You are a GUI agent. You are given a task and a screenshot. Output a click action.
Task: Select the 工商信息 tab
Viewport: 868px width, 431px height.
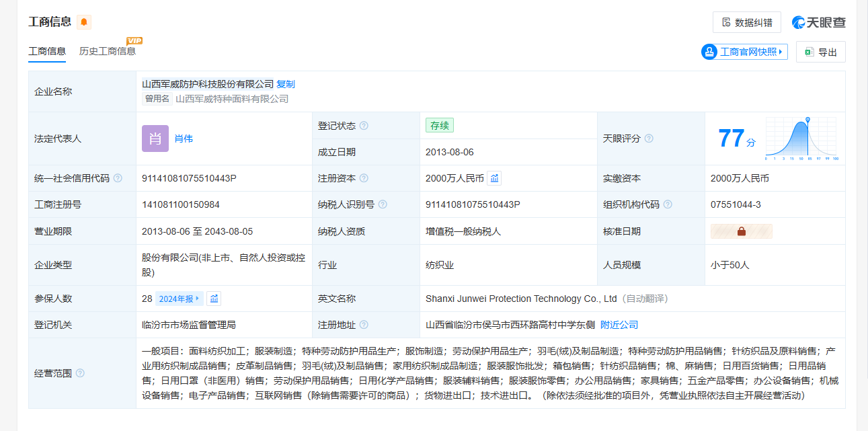[47, 51]
